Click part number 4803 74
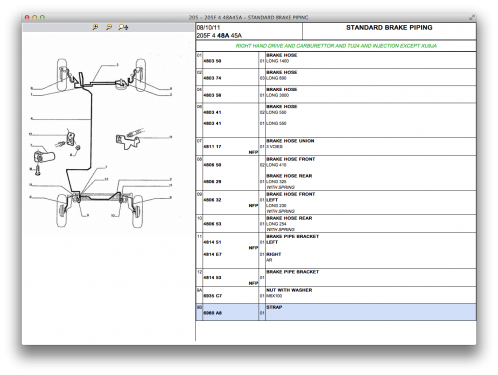Viewport: 498px width, 375px height. pos(212,78)
